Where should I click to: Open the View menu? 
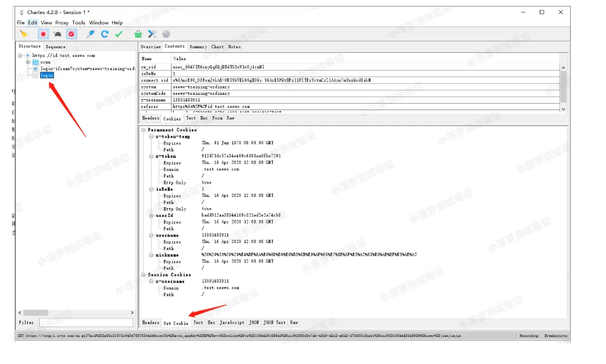[x=46, y=23]
